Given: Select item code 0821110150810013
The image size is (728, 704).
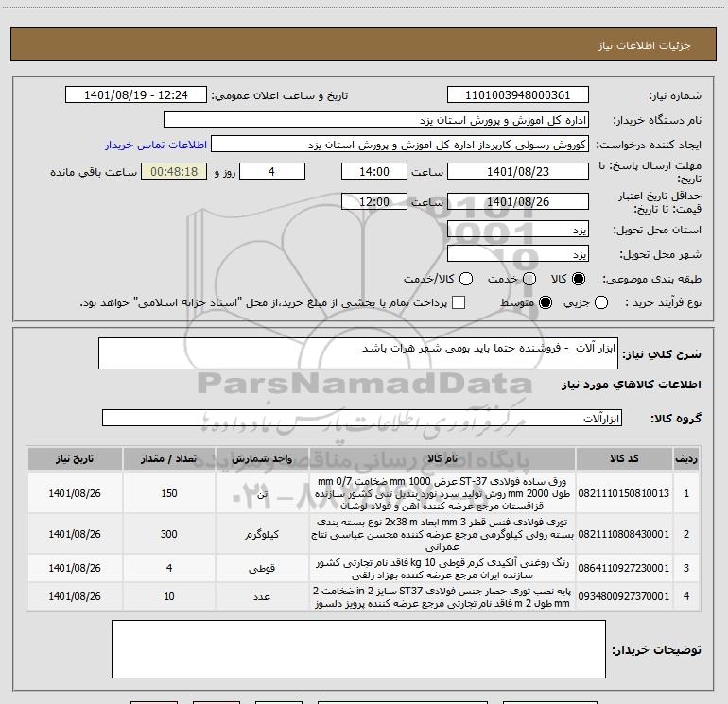Looking at the screenshot, I should pos(624,493).
